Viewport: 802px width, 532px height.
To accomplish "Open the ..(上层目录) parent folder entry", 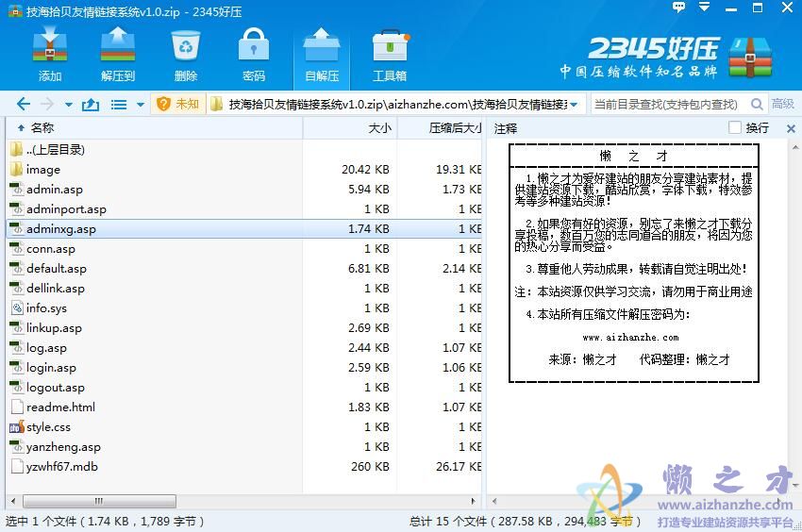I will tap(244, 149).
